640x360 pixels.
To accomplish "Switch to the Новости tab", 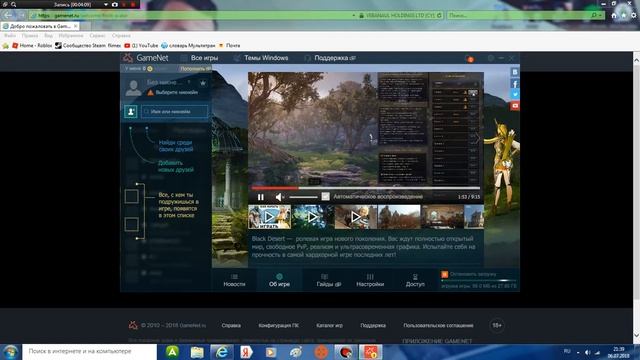I will point(234,280).
